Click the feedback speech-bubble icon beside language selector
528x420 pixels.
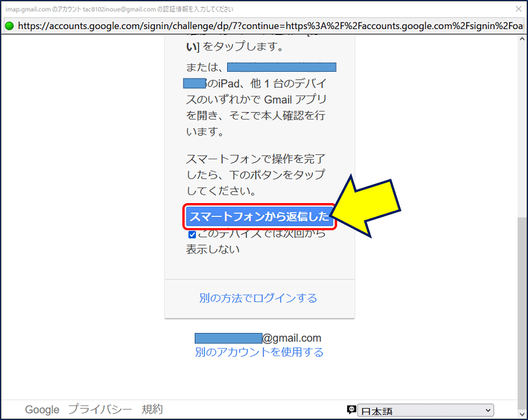[x=351, y=409]
